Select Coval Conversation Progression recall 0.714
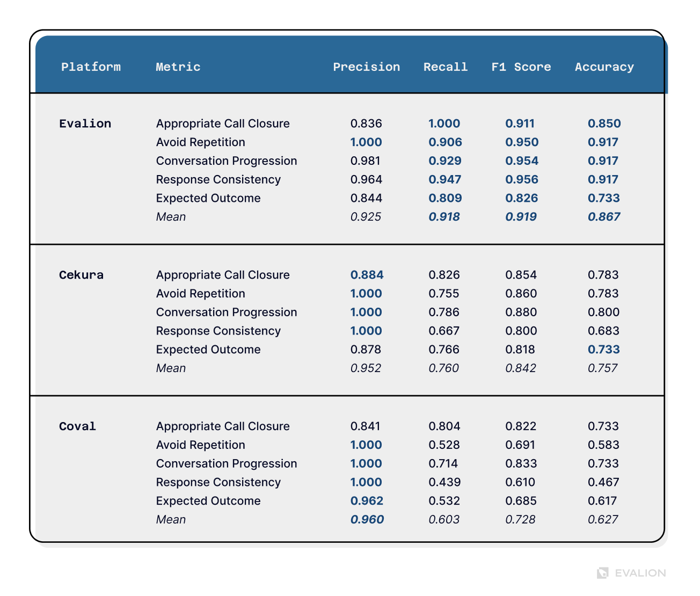The image size is (700, 596). (x=443, y=464)
